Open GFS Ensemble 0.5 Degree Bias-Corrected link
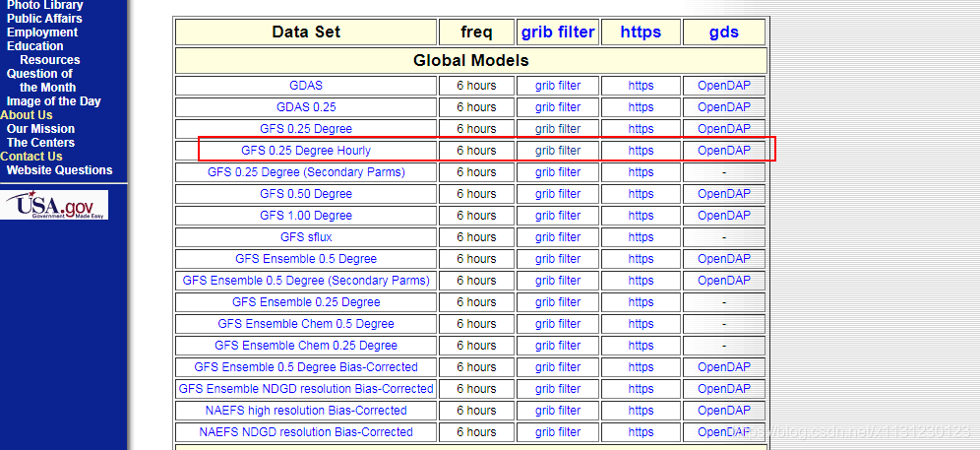The height and width of the screenshot is (450, 980). pyautogui.click(x=306, y=366)
